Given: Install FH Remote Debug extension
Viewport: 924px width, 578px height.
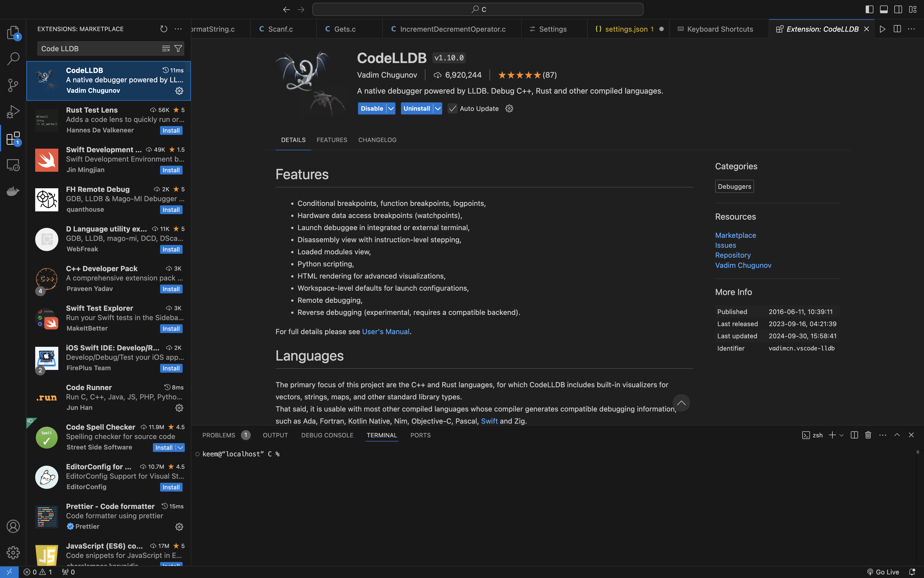Looking at the screenshot, I should [x=171, y=210].
